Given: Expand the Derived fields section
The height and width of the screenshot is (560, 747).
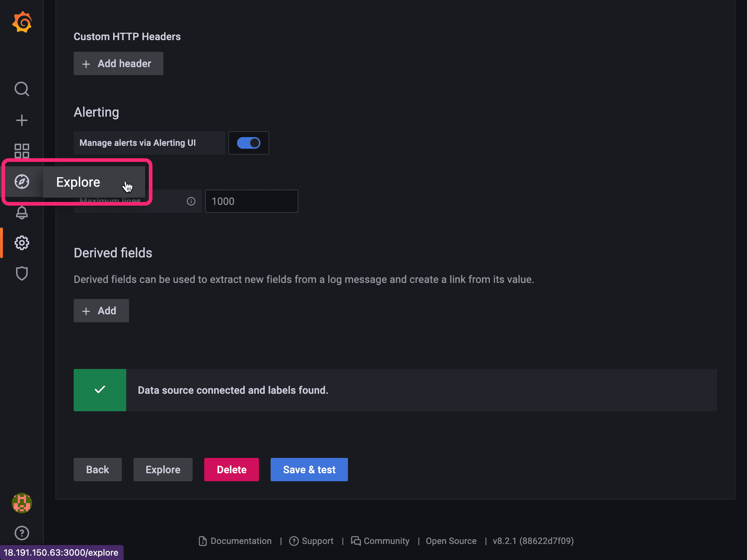Looking at the screenshot, I should [112, 253].
